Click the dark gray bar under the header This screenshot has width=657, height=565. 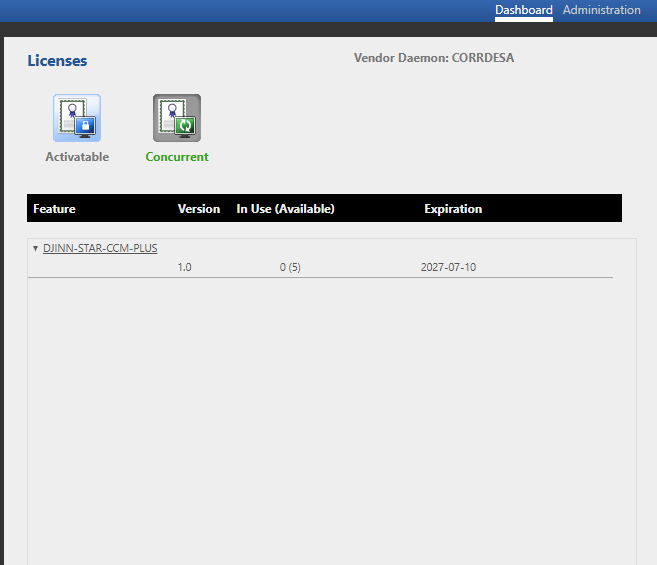pos(328,29)
